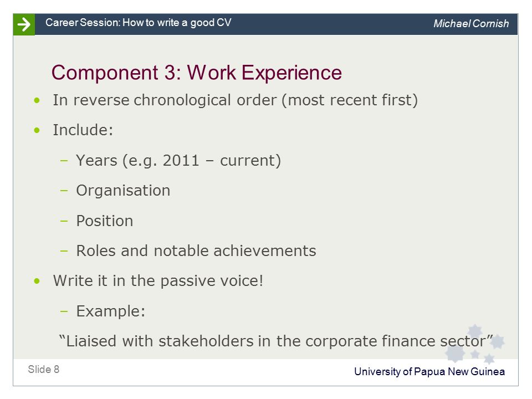Screen dimensions: 532x399
Task: Select the 'Organisation' sub-item
Action: [123, 190]
